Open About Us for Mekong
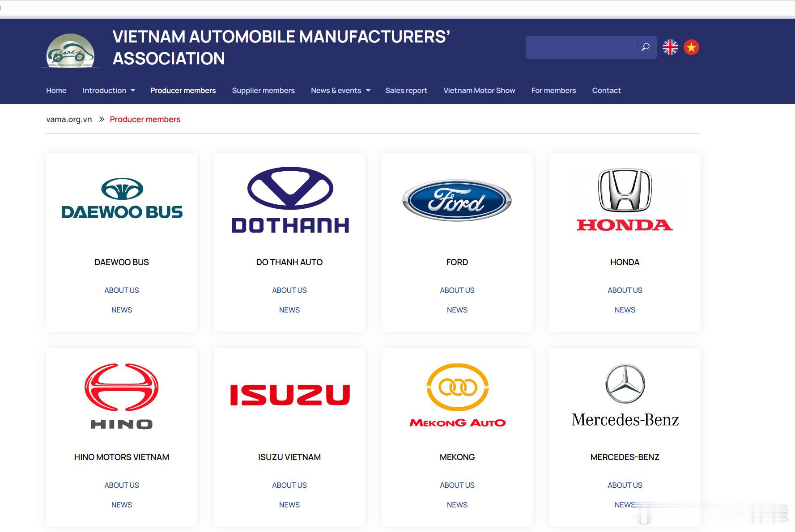Screen dimensions: 795x532 point(457,485)
